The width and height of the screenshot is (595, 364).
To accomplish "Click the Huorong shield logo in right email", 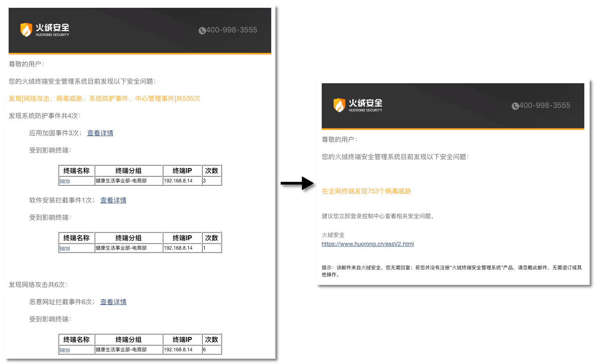I will coord(339,105).
